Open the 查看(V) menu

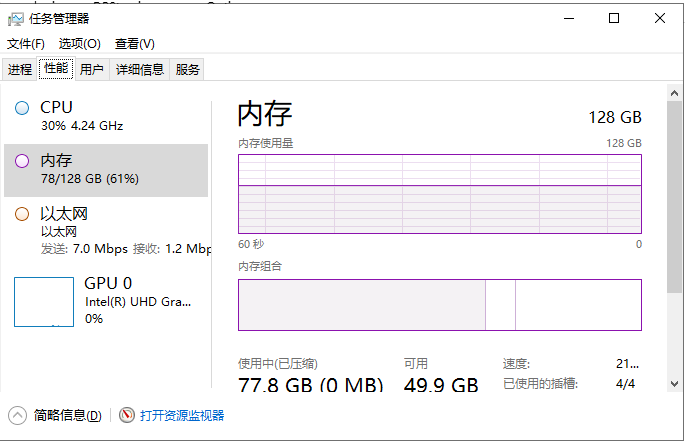coord(135,44)
